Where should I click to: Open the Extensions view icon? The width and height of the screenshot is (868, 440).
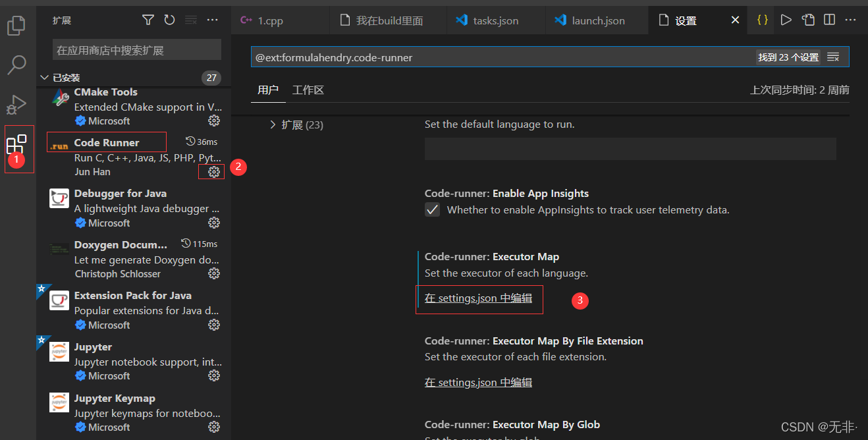[x=16, y=145]
